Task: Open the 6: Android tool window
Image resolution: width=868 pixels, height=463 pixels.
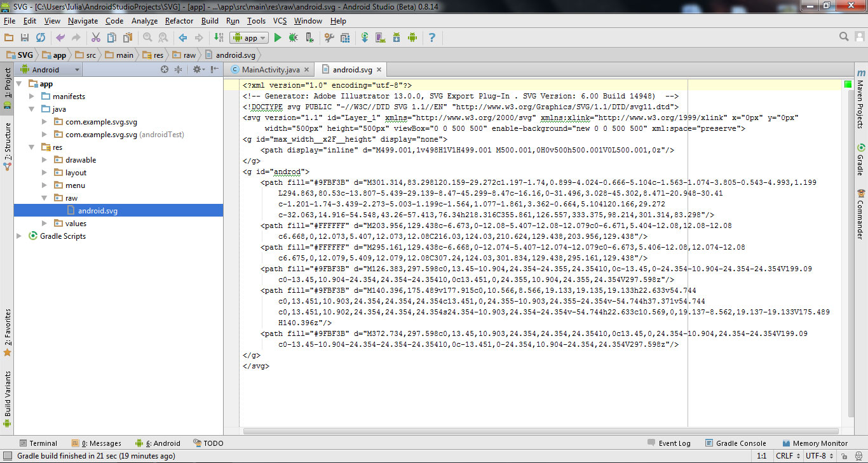Action: tap(158, 443)
